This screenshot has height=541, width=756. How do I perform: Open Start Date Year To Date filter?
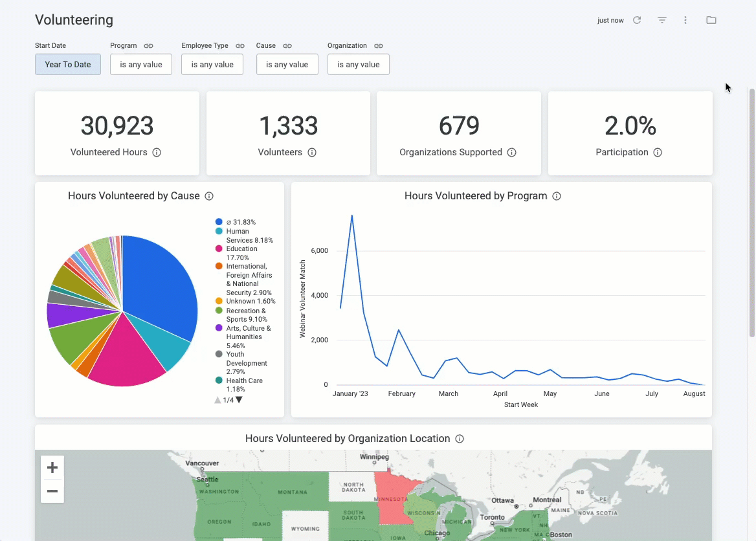tap(68, 65)
